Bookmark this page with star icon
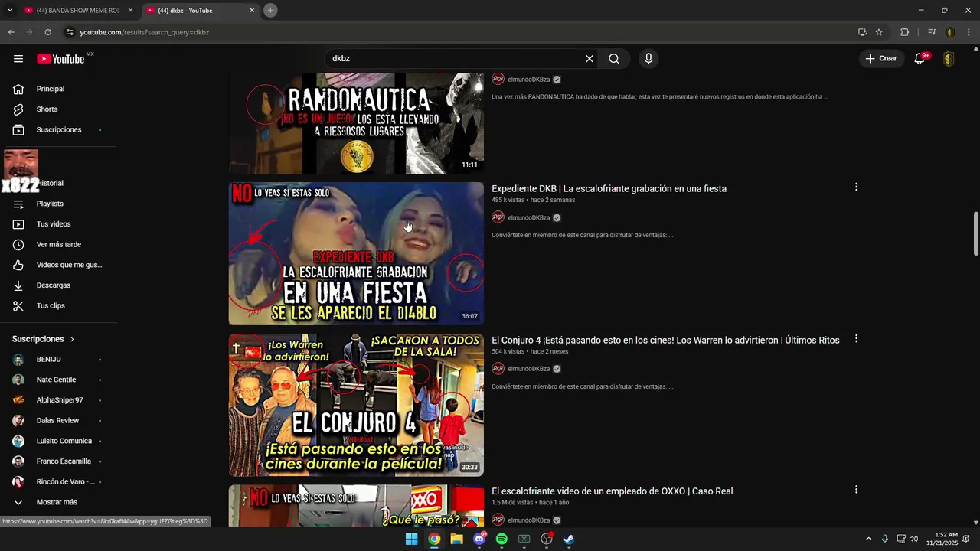 (x=879, y=32)
